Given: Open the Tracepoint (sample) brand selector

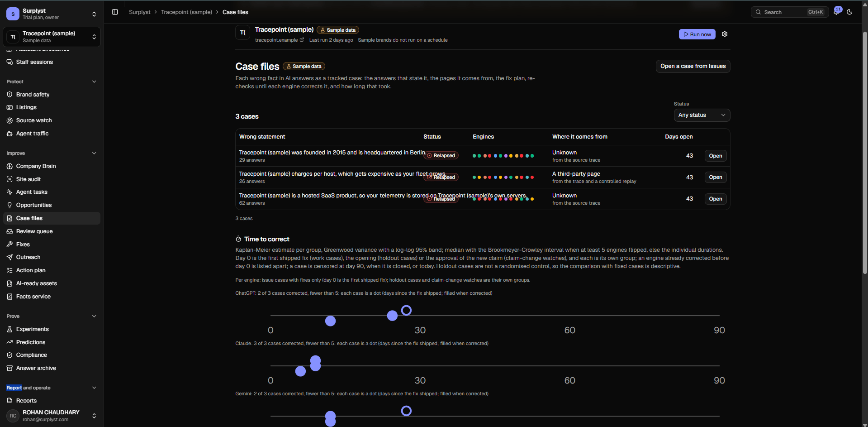Looking at the screenshot, I should click(x=52, y=37).
